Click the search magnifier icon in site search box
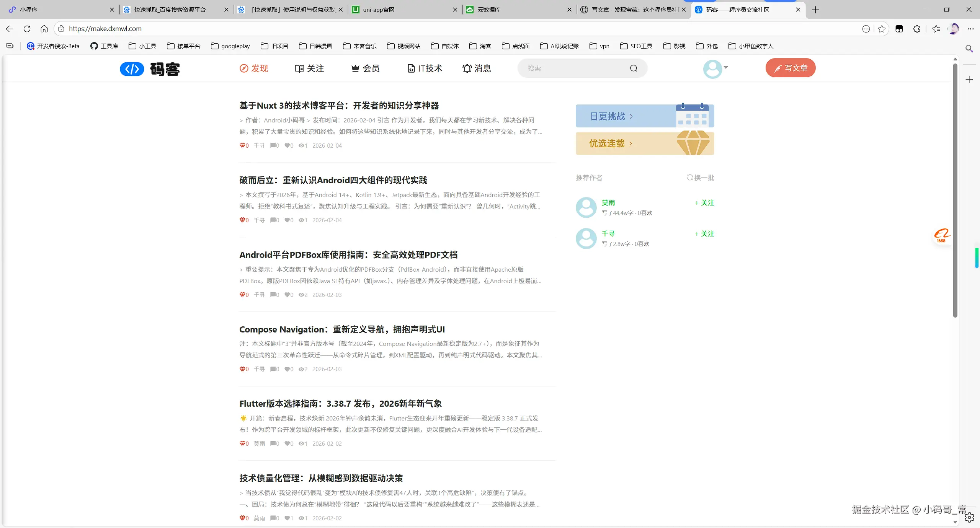This screenshot has width=980, height=528. (x=634, y=68)
